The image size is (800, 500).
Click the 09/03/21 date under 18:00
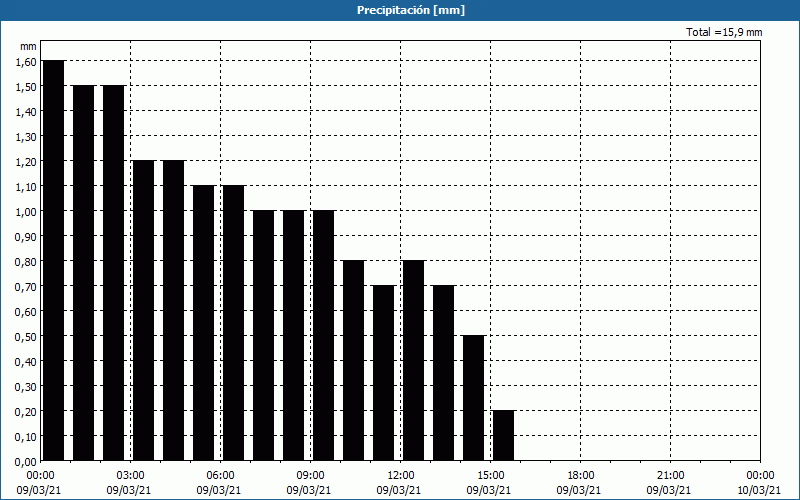(x=579, y=490)
